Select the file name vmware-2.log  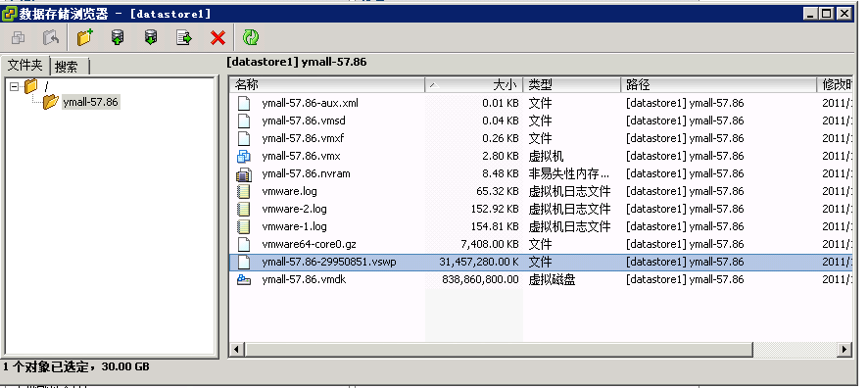point(295,210)
